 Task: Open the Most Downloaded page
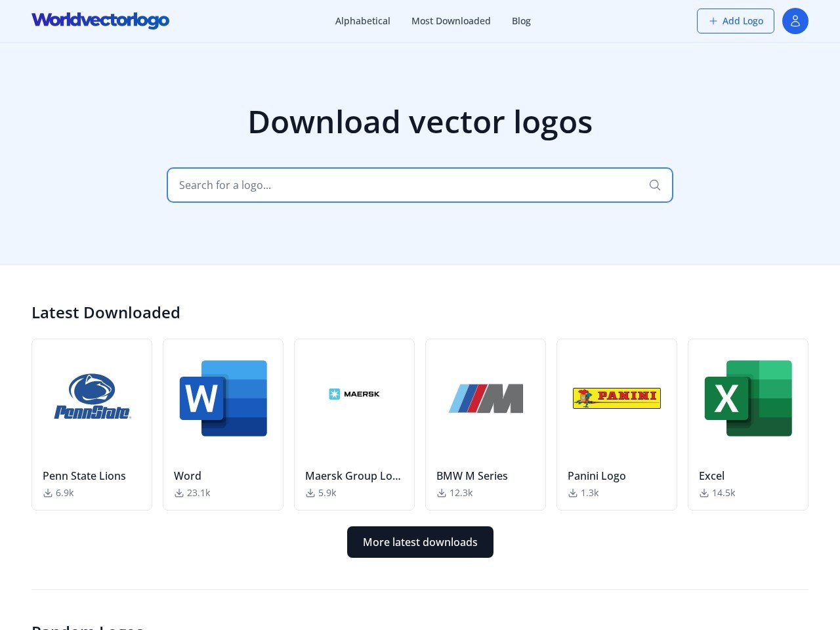tap(451, 21)
